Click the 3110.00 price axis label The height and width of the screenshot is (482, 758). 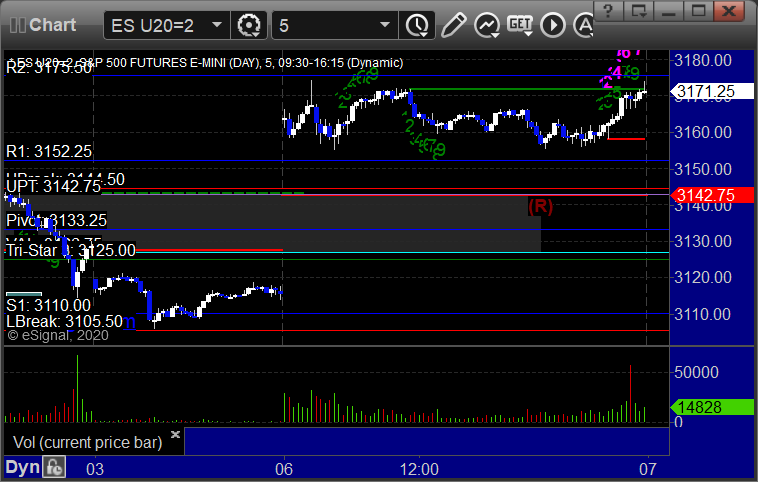pos(703,314)
